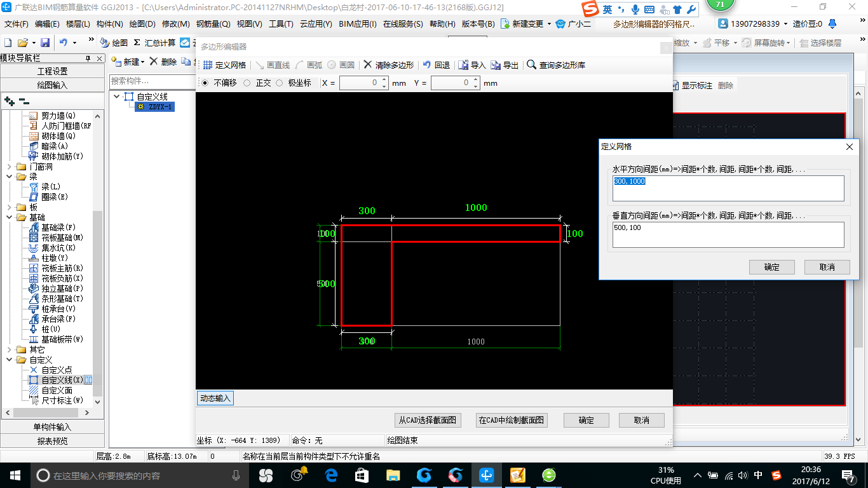Open the 构件(N) menu
Screen dimensions: 868x488
tap(109, 24)
